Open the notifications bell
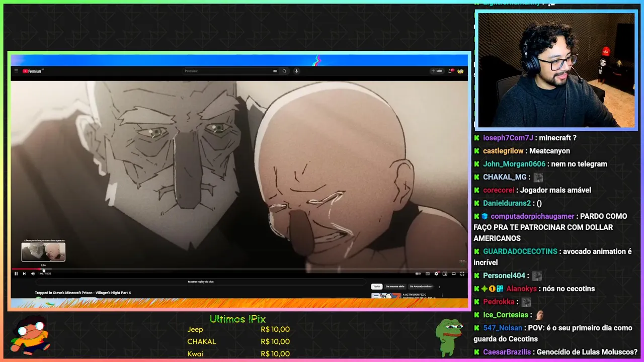 click(451, 71)
